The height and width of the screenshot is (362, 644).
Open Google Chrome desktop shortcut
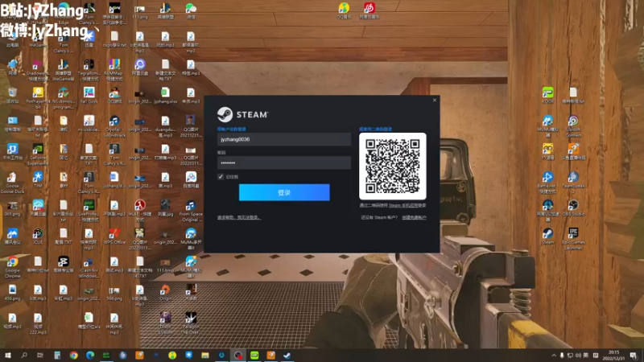[x=12, y=267]
